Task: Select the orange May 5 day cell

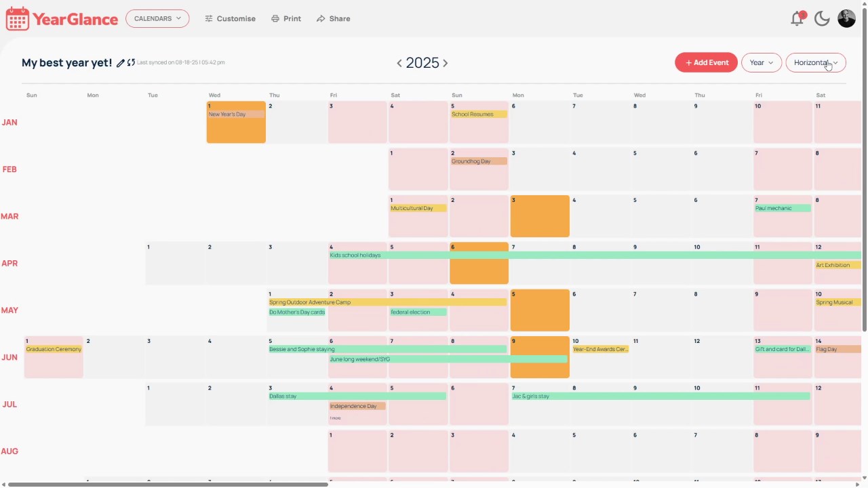Action: 540,310
